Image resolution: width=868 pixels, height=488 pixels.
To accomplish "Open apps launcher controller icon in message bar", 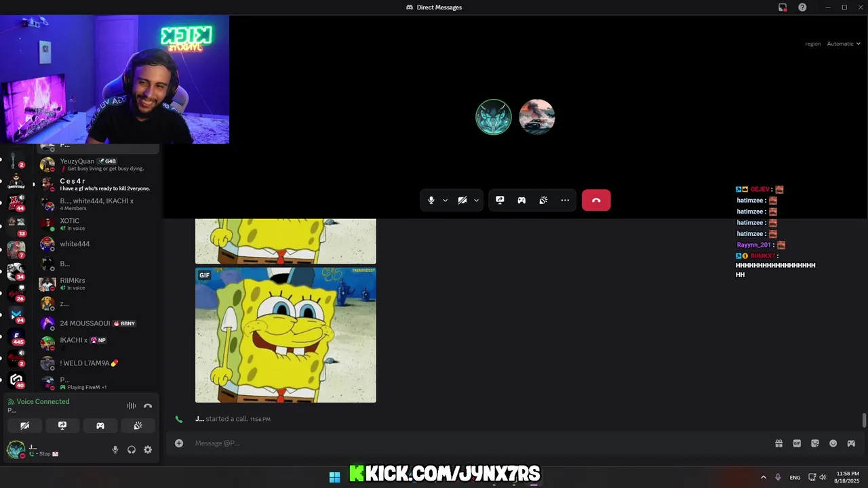I will pos(851,443).
